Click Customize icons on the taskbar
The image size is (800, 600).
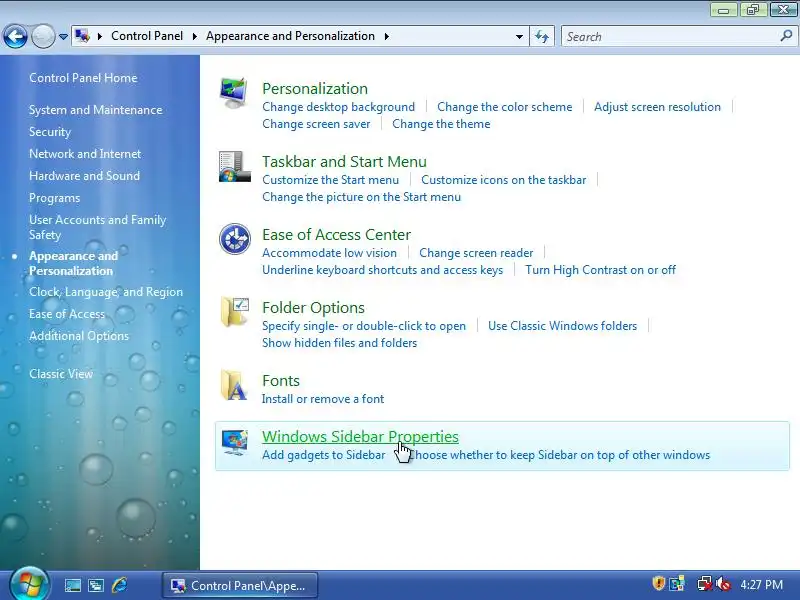[x=504, y=180]
